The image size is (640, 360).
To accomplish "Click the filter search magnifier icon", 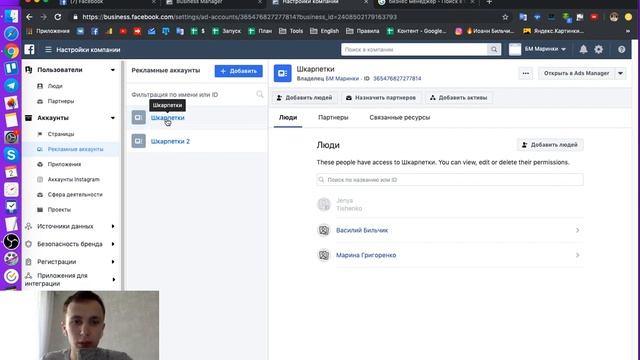I will click(x=260, y=94).
